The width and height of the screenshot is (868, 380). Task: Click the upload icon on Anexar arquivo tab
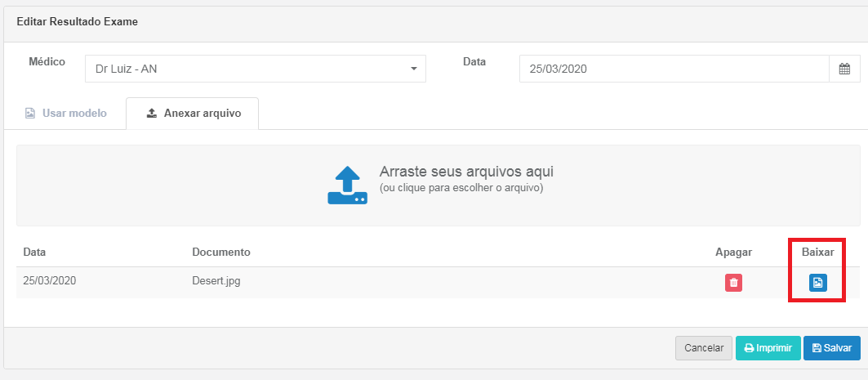click(x=151, y=114)
